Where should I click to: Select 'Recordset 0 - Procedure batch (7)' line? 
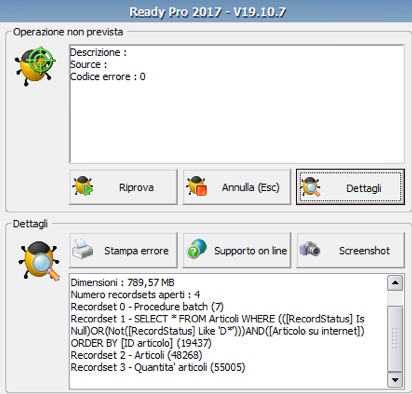pos(147,307)
